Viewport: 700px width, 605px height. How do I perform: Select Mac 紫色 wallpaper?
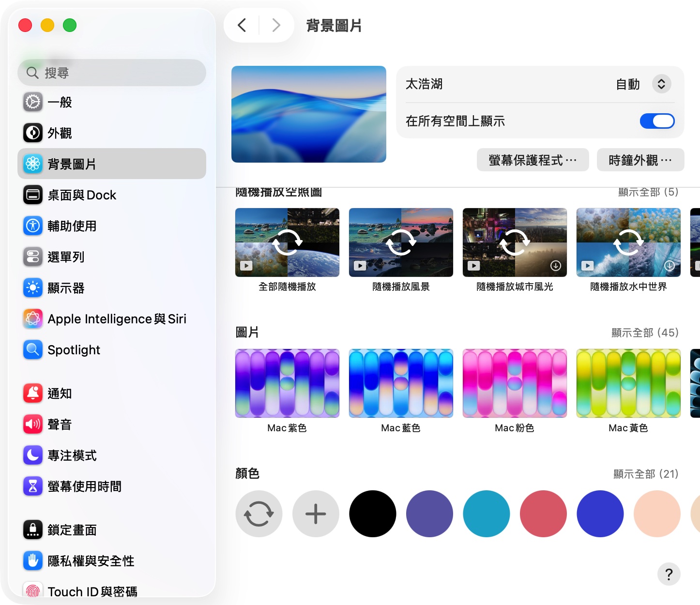[x=287, y=383]
